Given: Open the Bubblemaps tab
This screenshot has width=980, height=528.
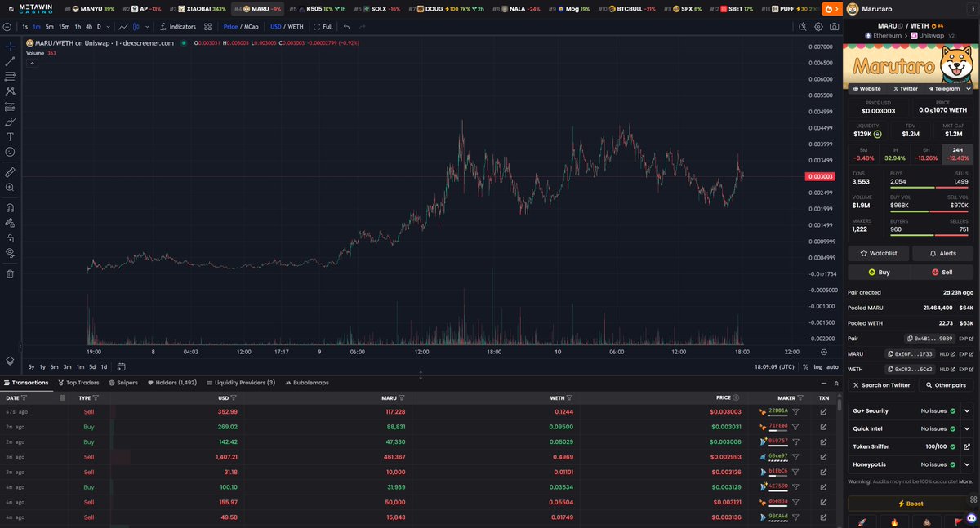Looking at the screenshot, I should tap(306, 382).
